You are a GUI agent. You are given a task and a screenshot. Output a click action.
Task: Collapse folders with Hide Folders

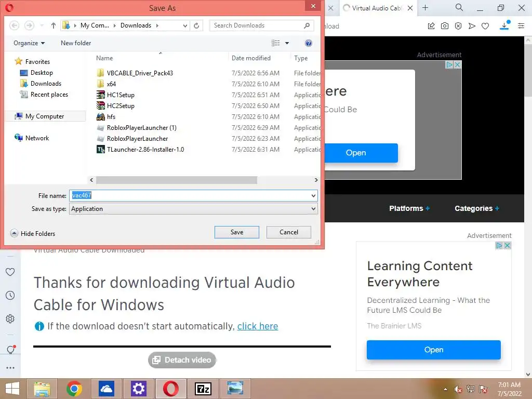tap(33, 233)
